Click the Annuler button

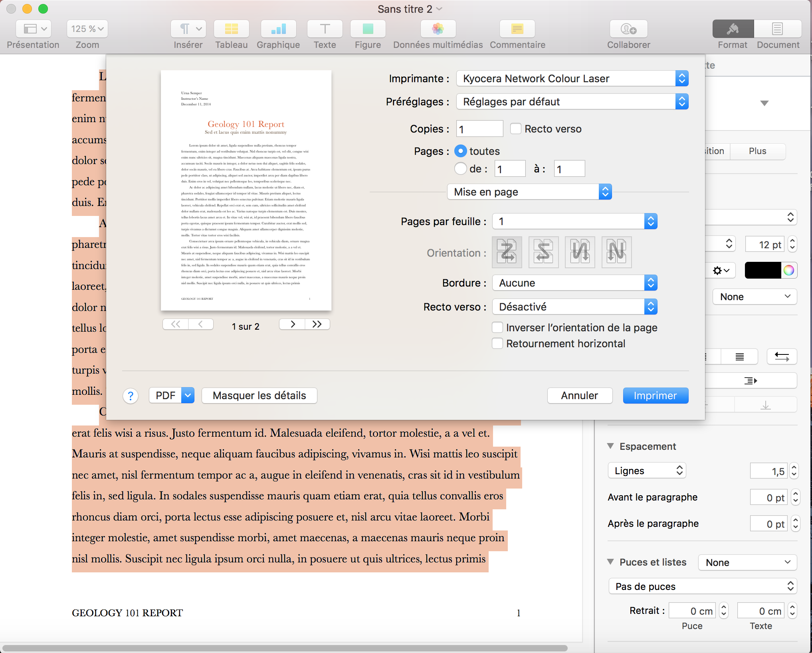[580, 396]
